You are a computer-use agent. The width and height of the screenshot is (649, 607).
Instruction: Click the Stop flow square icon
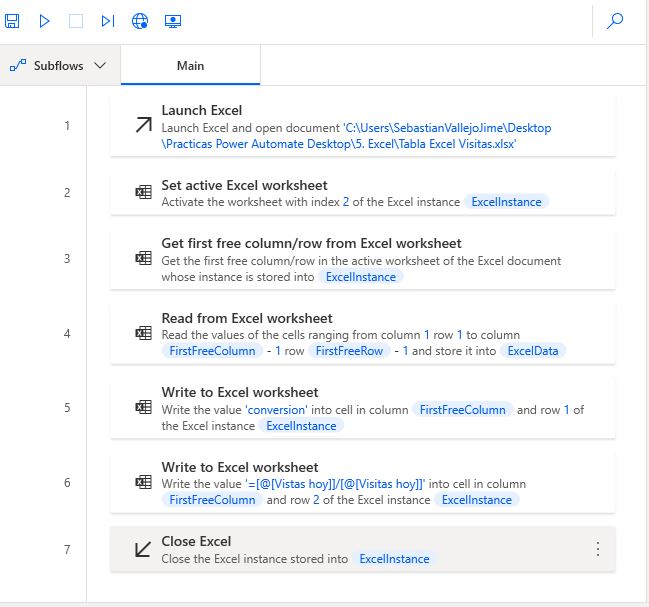76,21
